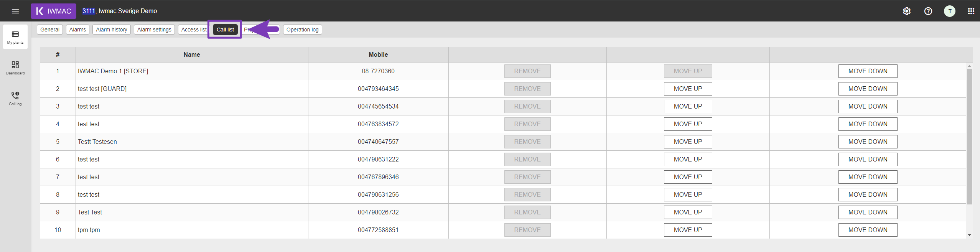
Task: Open the hamburger navigation menu
Action: [15, 11]
